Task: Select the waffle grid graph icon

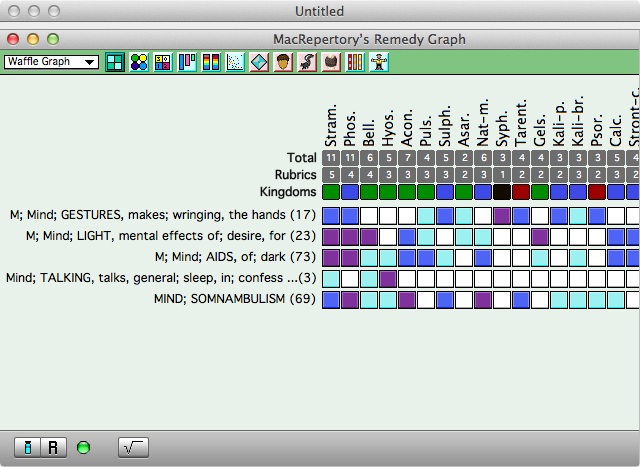Action: click(x=115, y=62)
